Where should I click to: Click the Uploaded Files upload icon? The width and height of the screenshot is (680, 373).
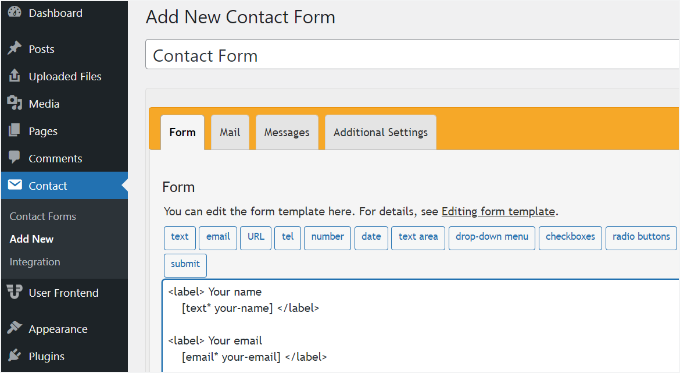(14, 75)
